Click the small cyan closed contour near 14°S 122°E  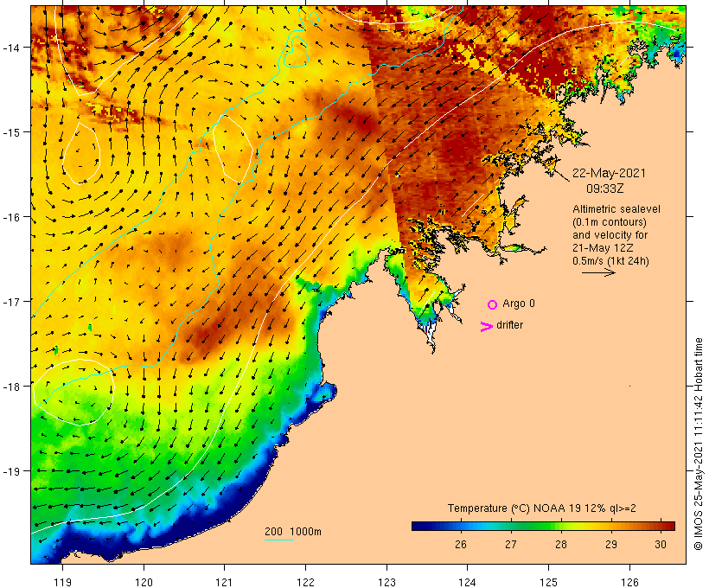(297, 51)
